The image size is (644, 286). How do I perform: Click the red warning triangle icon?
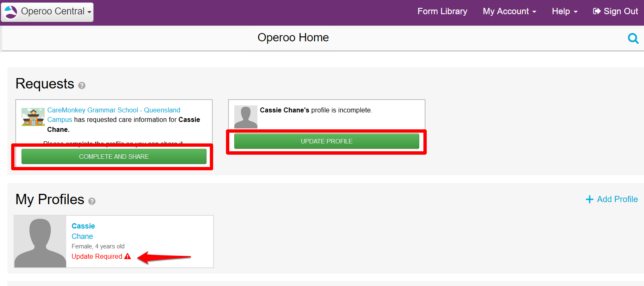[x=127, y=256]
